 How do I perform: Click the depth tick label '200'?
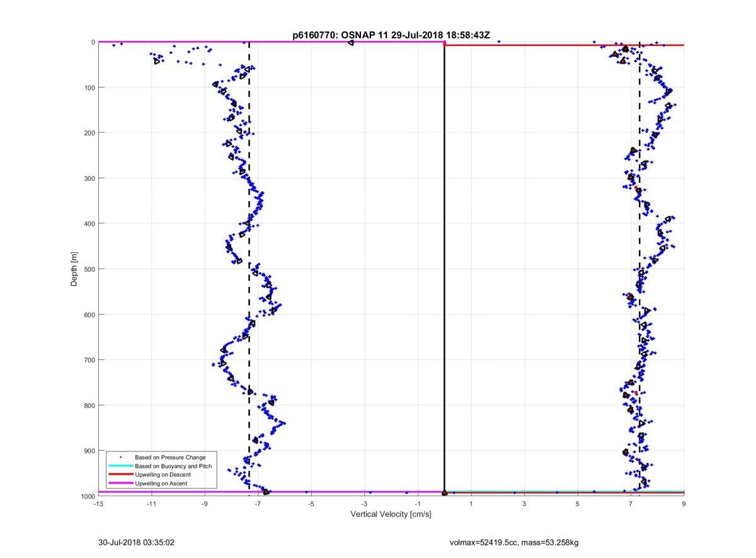[x=90, y=133]
